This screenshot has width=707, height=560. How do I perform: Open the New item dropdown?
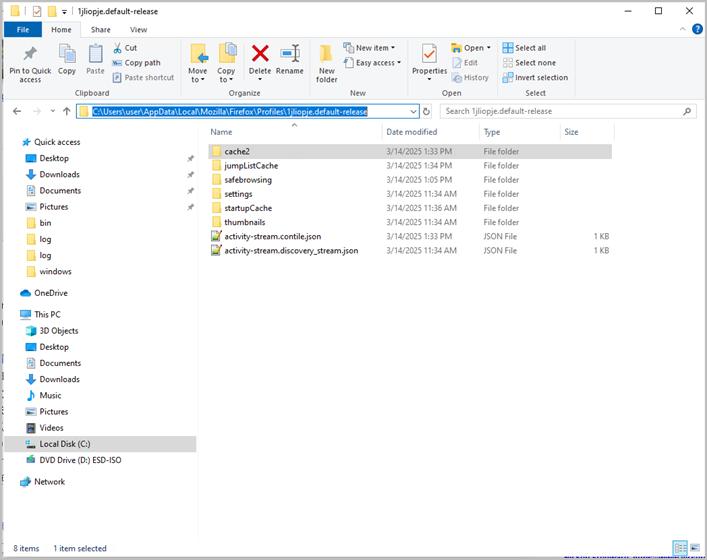[369, 48]
